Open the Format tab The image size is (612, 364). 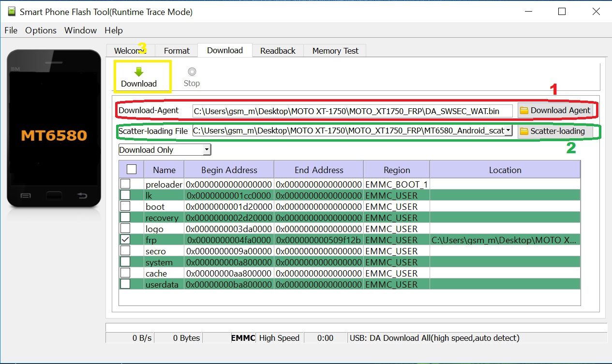(x=177, y=51)
